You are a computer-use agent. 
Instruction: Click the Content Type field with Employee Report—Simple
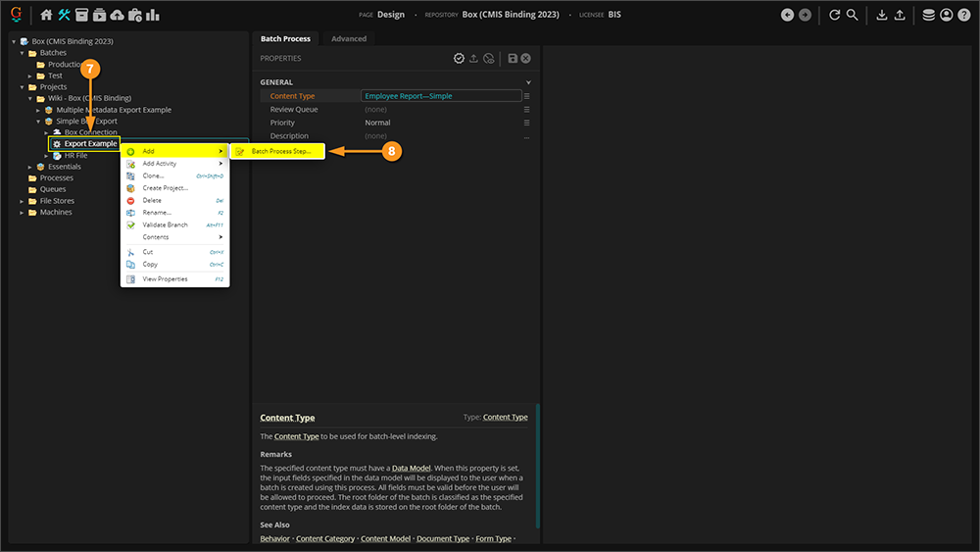point(441,96)
